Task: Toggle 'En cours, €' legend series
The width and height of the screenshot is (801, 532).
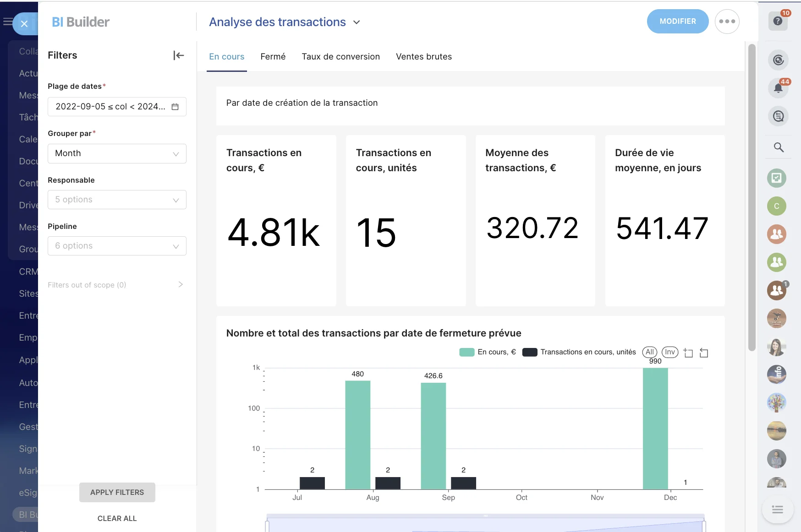Action: [488, 352]
